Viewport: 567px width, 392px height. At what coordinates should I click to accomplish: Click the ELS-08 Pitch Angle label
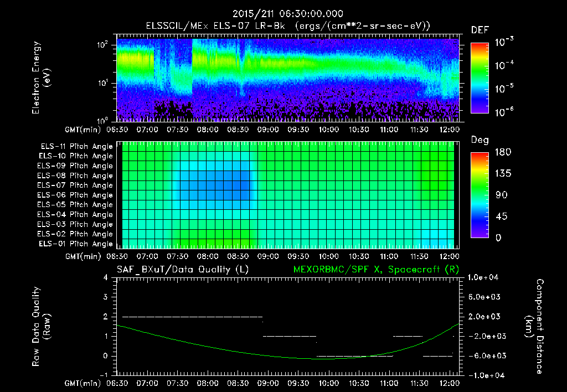[75, 176]
